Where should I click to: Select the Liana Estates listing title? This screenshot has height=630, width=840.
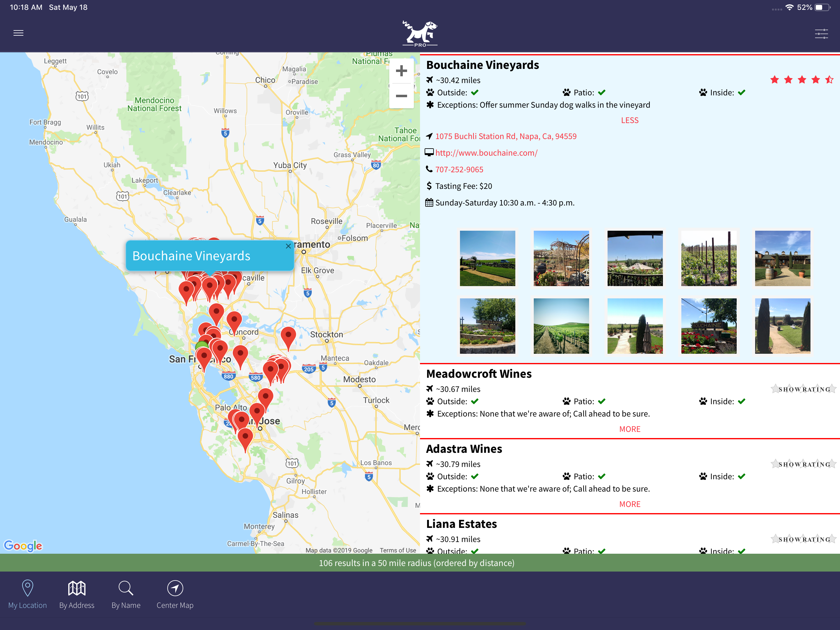click(x=462, y=524)
